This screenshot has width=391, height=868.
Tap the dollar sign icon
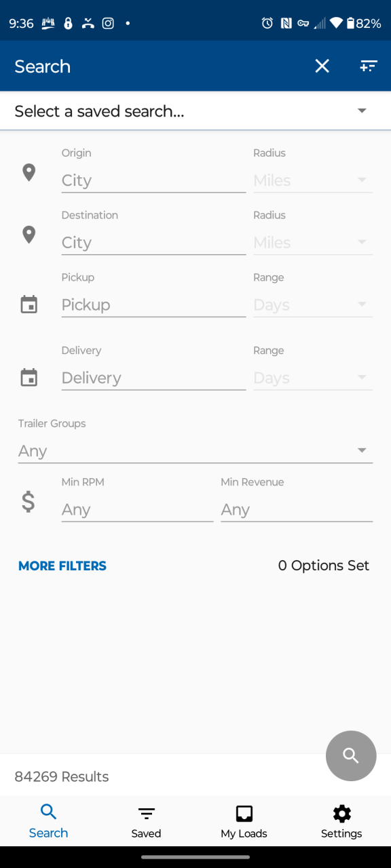pos(28,502)
